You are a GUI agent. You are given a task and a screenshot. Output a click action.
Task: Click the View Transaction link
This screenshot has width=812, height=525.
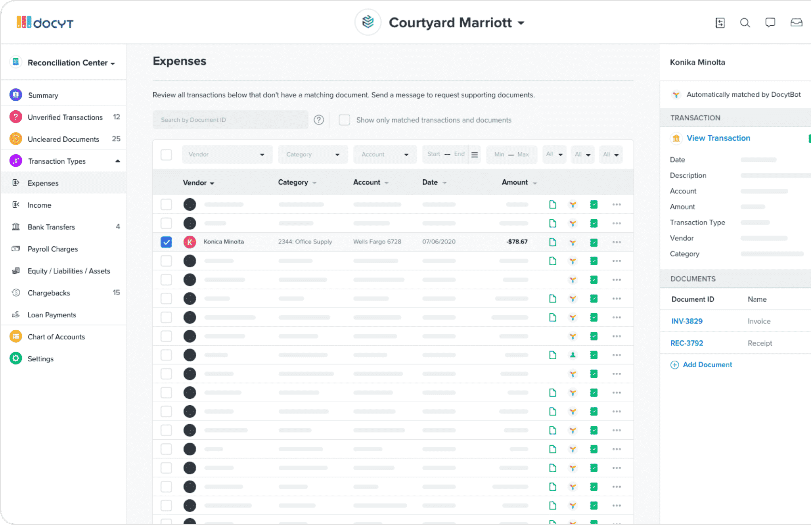click(718, 138)
